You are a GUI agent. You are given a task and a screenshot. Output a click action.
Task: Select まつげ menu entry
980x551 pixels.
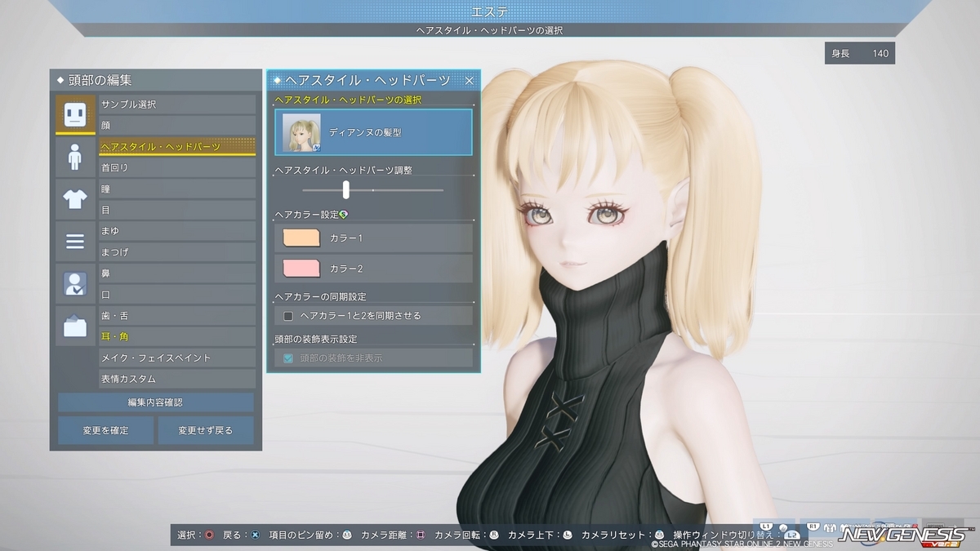click(177, 252)
